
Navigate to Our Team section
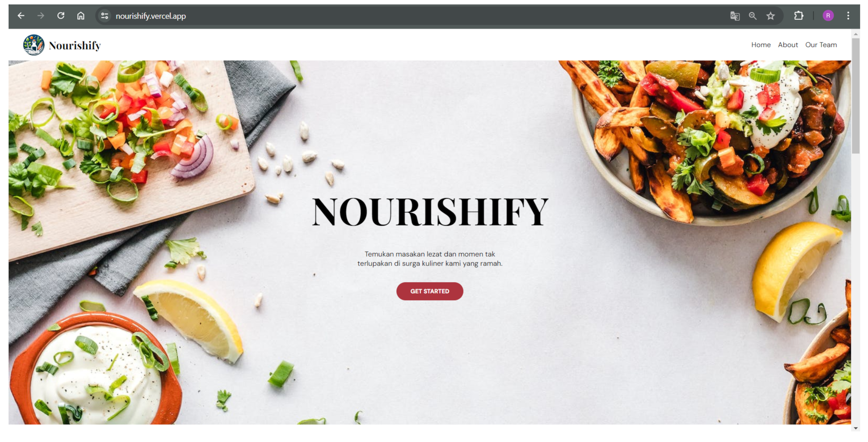coord(820,45)
